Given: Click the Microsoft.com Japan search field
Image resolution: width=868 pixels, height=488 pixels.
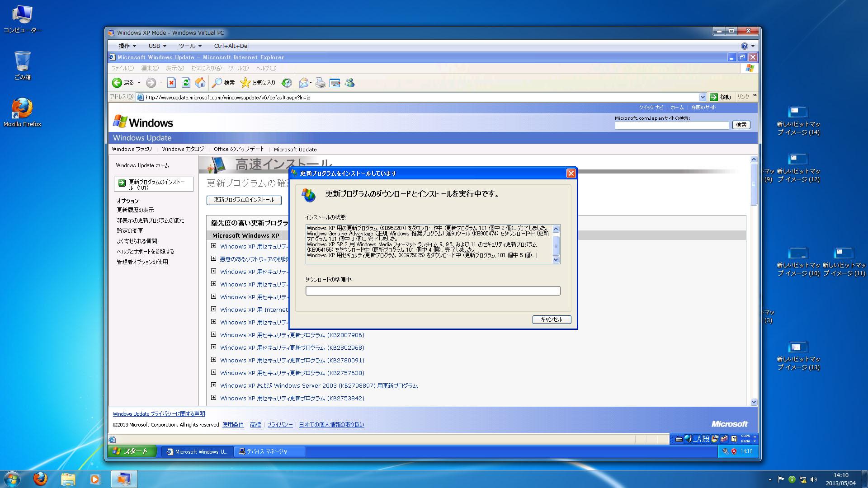Looking at the screenshot, I should pyautogui.click(x=671, y=125).
